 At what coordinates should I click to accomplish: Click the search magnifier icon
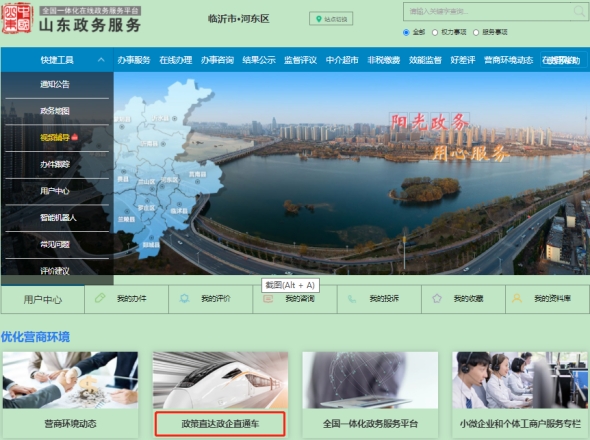coord(579,11)
